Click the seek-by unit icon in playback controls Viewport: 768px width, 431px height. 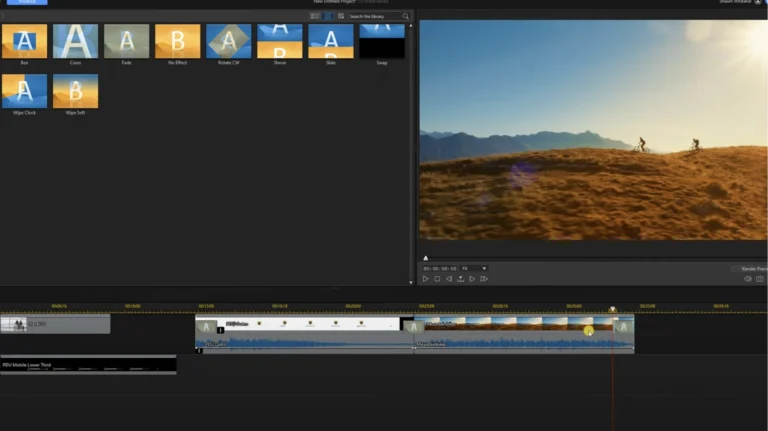coord(460,279)
